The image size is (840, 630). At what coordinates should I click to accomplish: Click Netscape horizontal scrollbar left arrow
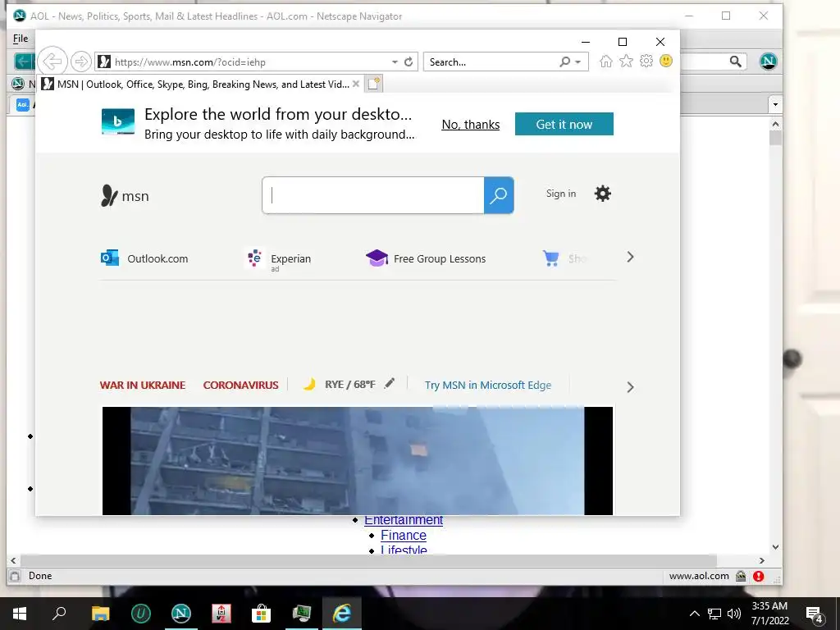tap(13, 560)
